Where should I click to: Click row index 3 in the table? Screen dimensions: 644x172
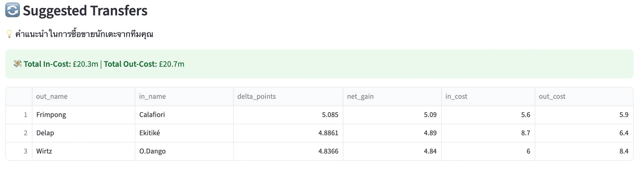19,151
